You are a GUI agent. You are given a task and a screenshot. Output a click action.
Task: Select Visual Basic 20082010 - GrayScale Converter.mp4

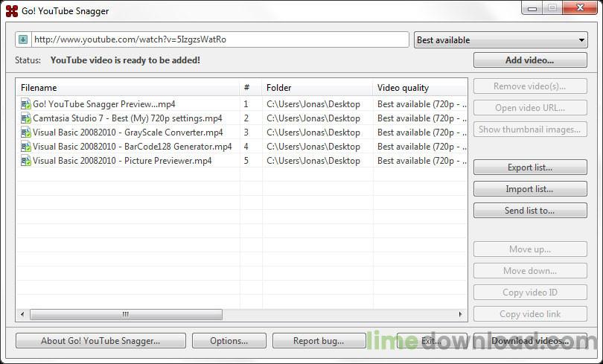pos(128,132)
